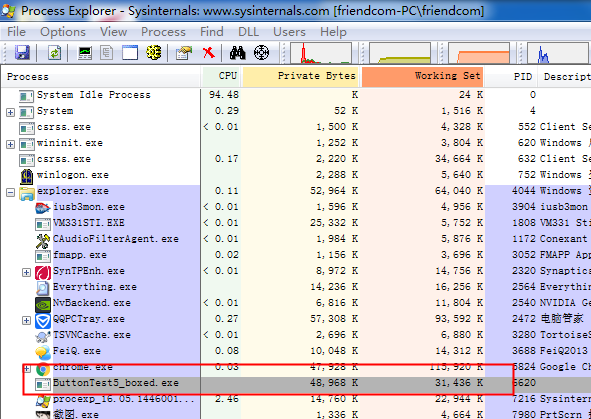591x419 pixels.
Task: Open the Users menu
Action: tap(289, 32)
